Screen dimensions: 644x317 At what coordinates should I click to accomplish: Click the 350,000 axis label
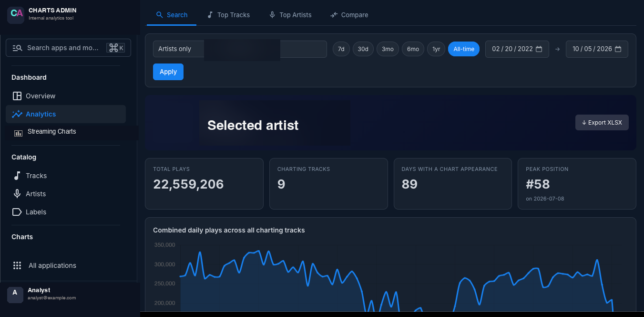(164, 245)
